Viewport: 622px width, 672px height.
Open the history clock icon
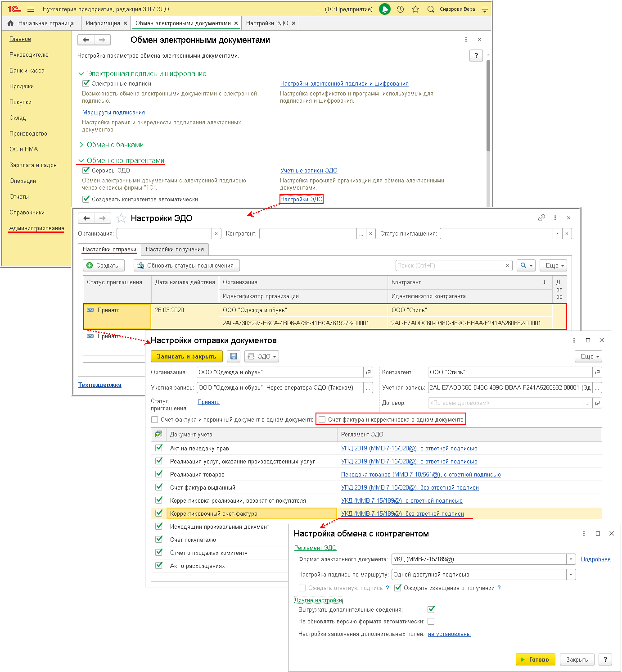(x=400, y=9)
